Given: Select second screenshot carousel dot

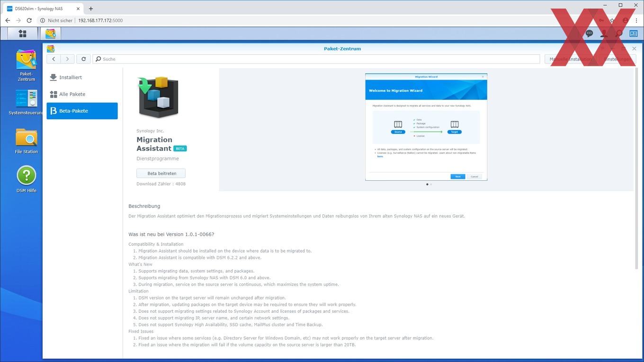Looking at the screenshot, I should (x=431, y=184).
